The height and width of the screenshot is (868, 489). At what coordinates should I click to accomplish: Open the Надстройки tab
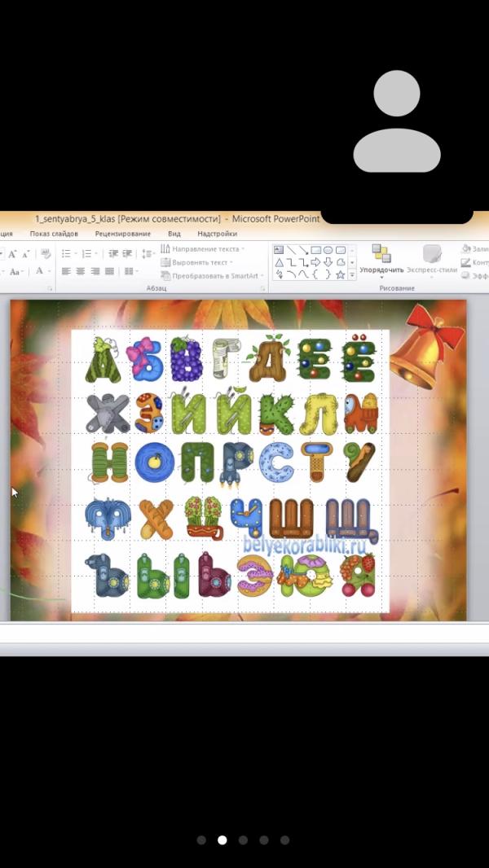click(217, 234)
